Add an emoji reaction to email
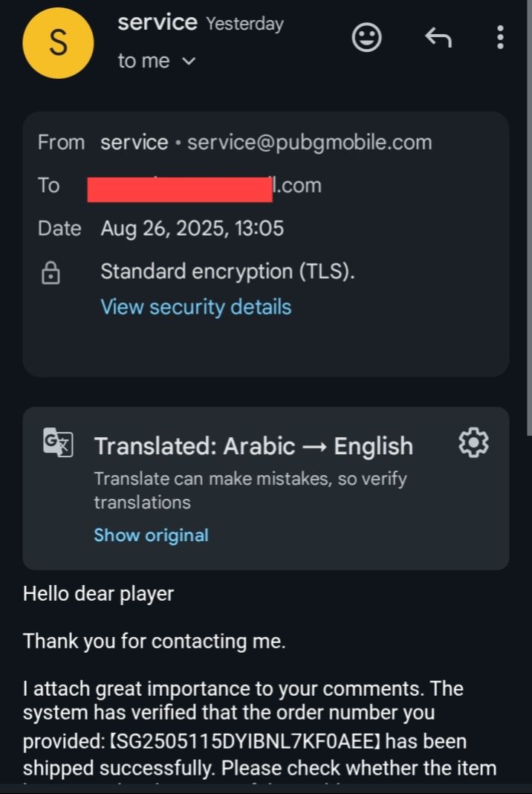The height and width of the screenshot is (794, 532). click(366, 37)
